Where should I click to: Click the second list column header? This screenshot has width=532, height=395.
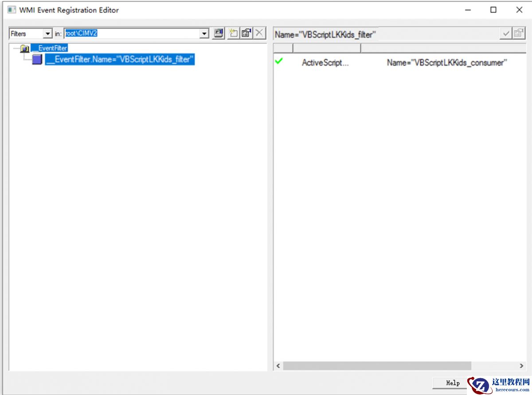(327, 48)
